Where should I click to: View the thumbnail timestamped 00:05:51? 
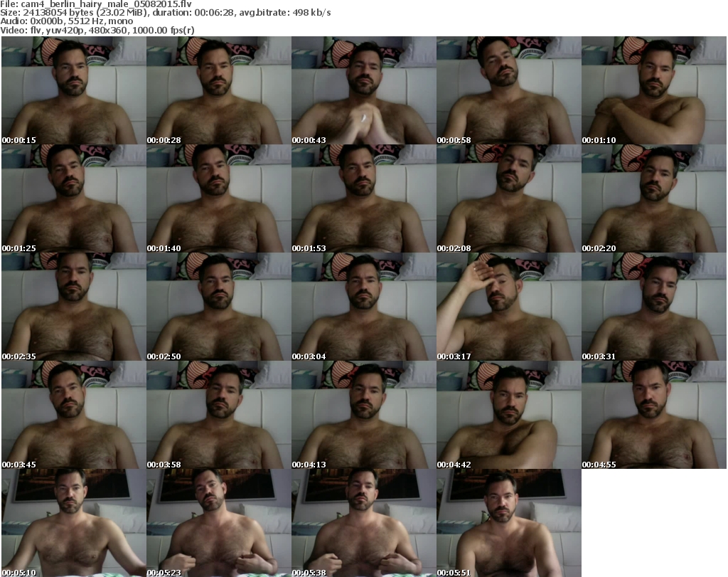coord(508,523)
